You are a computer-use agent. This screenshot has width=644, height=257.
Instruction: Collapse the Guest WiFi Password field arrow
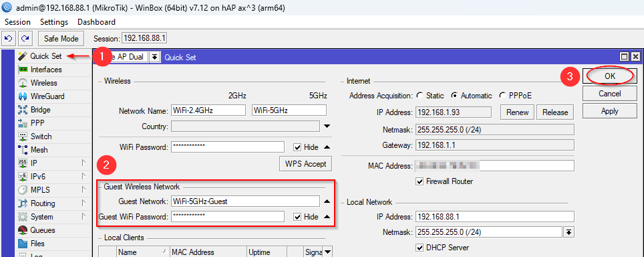click(x=327, y=217)
